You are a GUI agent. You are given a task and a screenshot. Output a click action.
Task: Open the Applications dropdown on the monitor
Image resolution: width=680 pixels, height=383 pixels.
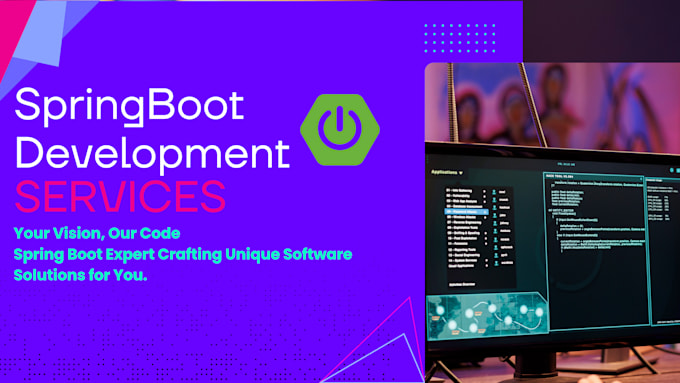coord(447,173)
